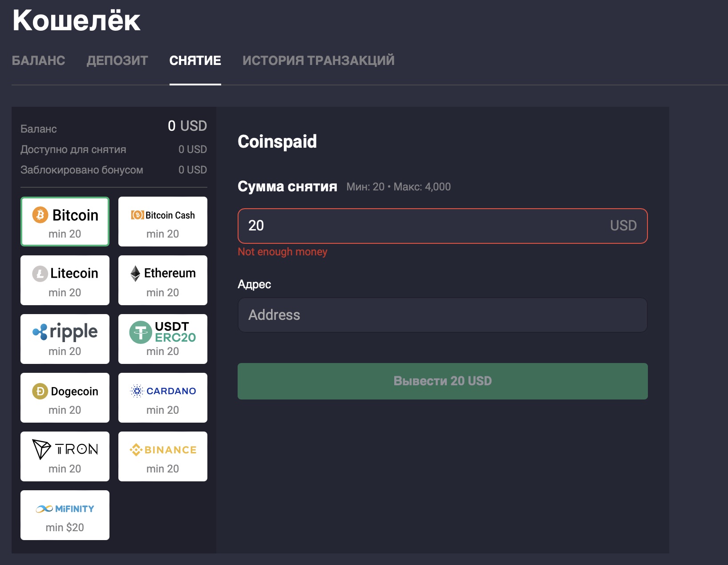Click the 'Доступно для снятия' label
Image resolution: width=728 pixels, height=565 pixels.
point(73,149)
